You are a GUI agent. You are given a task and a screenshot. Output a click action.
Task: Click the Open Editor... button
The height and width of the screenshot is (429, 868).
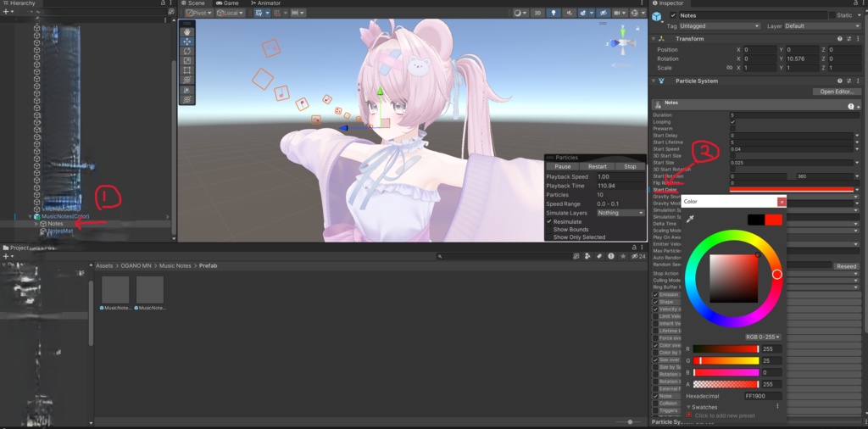coord(836,92)
